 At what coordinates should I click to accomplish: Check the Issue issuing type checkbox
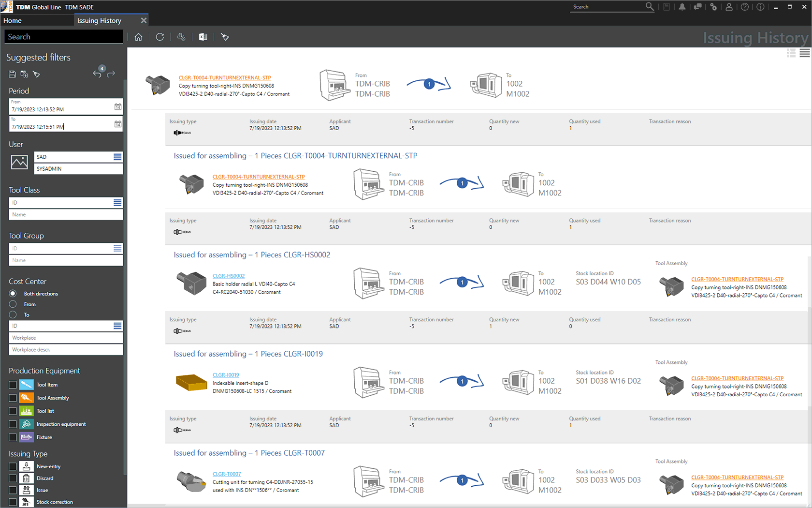13,490
